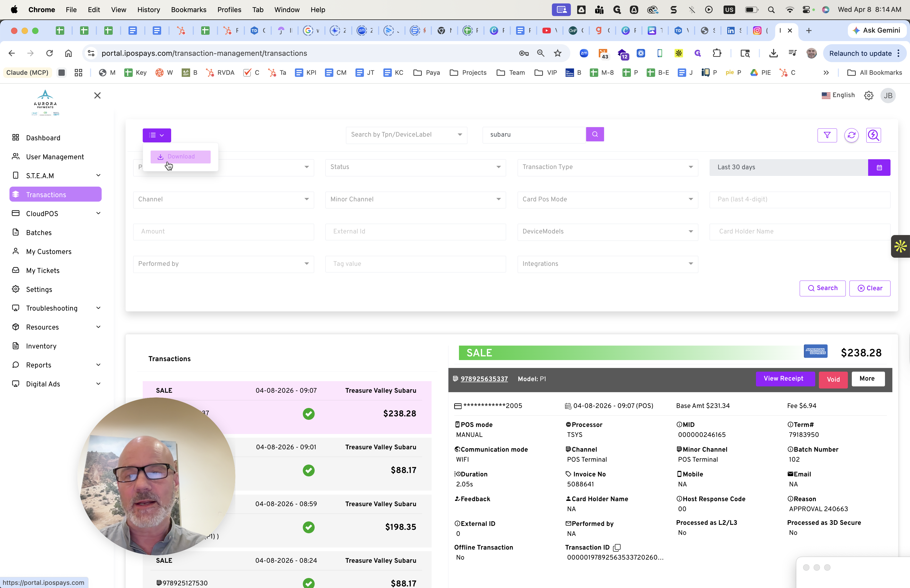910x588 pixels.
Task: Open the settings gear icon top right
Action: 868,96
